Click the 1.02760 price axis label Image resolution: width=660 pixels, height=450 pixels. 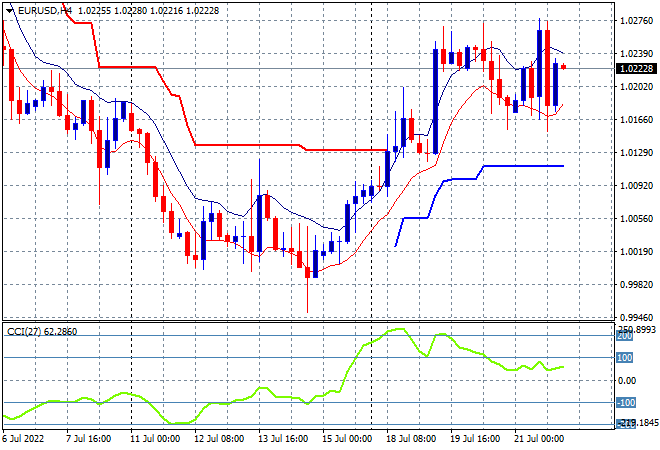[636, 20]
